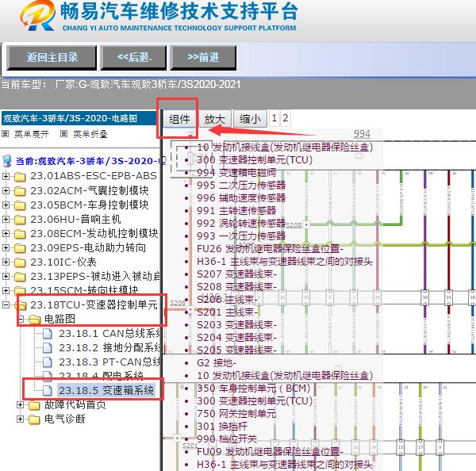The height and width of the screenshot is (471, 476).
Task: Click folder icon of 23.05BCM-车身控制模块
Action: click(20, 205)
